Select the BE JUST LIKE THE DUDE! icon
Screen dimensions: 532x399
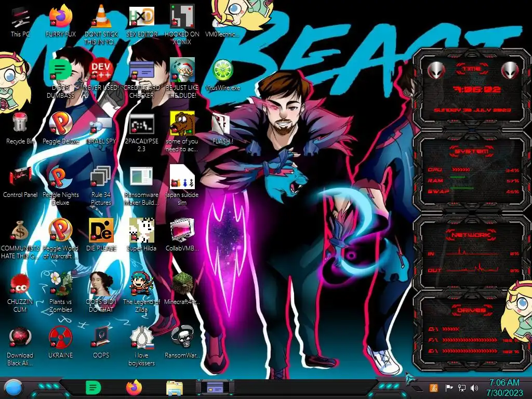click(x=182, y=79)
